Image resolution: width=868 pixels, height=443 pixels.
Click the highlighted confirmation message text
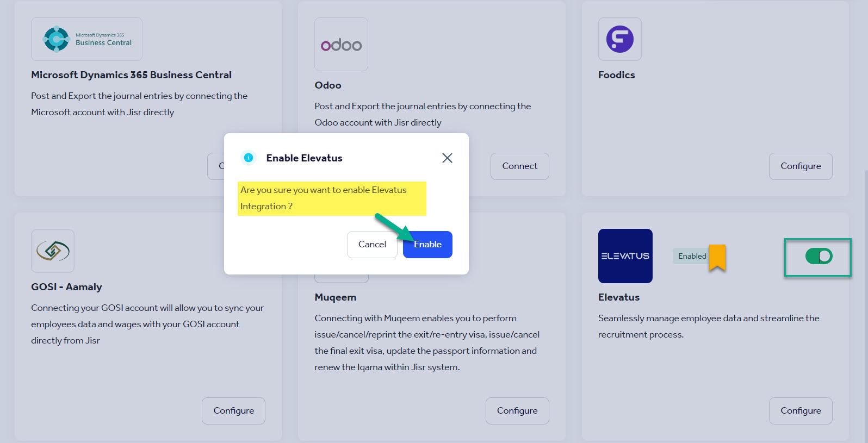coord(324,198)
